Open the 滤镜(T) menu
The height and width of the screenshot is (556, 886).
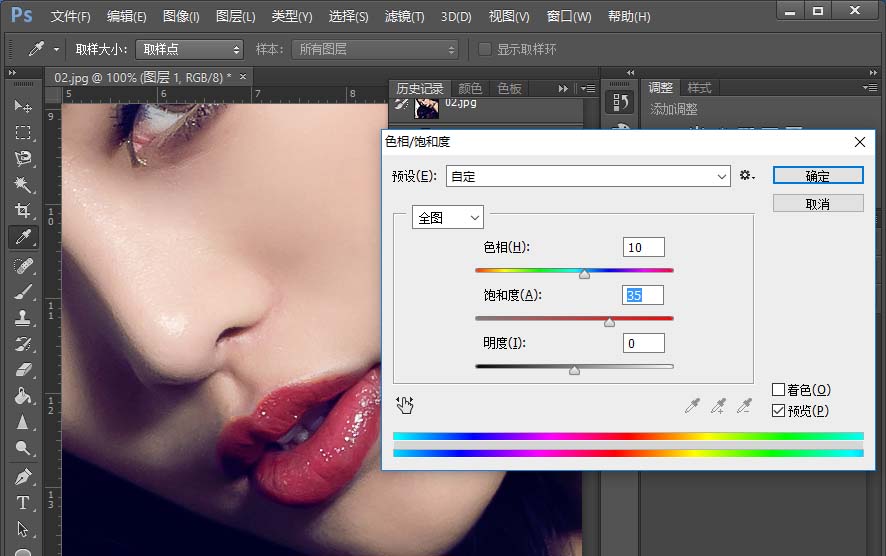click(405, 17)
